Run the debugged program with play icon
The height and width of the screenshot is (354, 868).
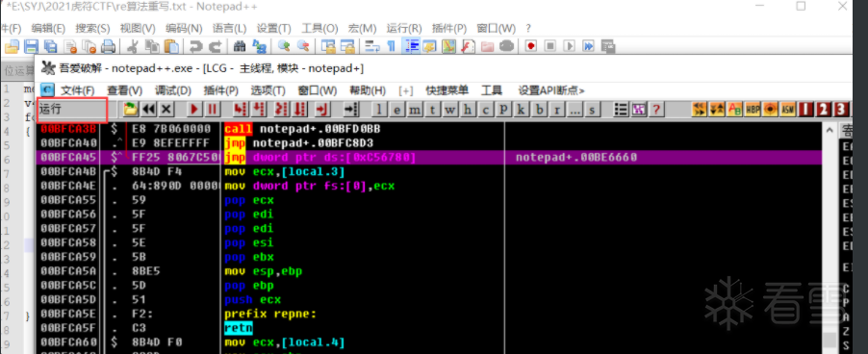194,110
